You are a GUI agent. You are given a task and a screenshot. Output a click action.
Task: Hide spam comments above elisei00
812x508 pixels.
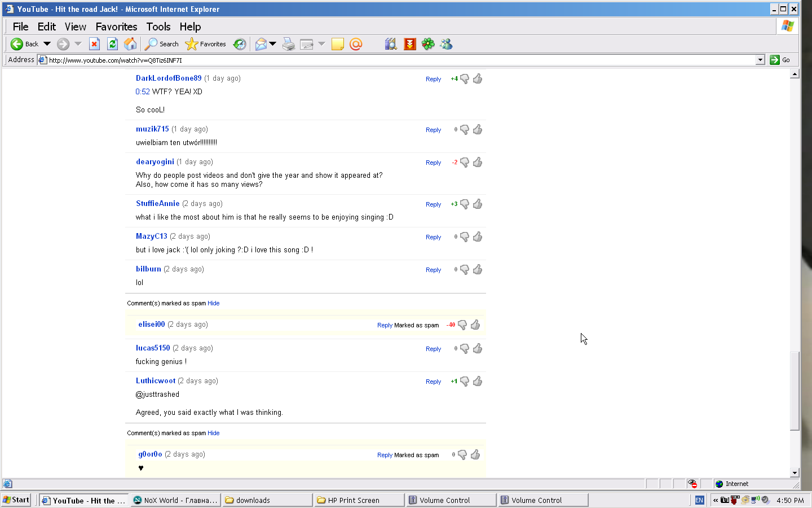pyautogui.click(x=213, y=303)
